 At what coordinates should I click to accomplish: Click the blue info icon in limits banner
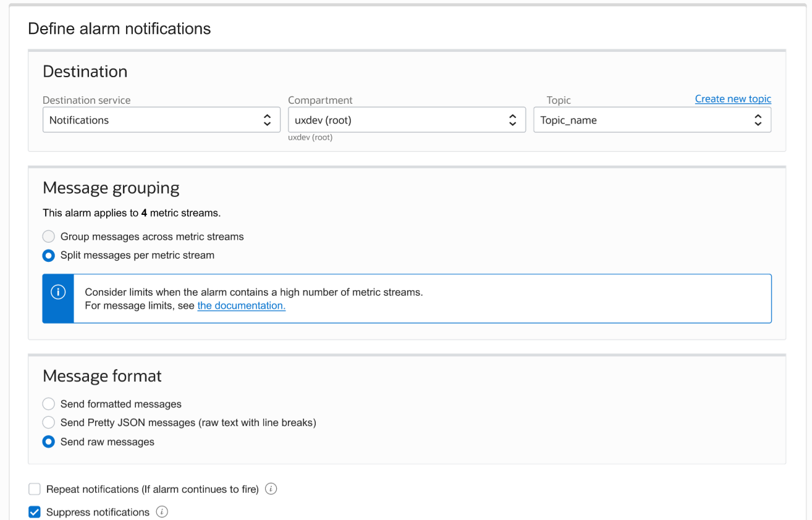click(58, 293)
